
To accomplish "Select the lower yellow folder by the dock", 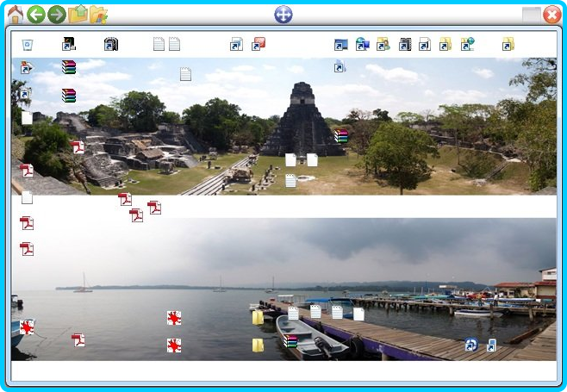I will (x=258, y=345).
